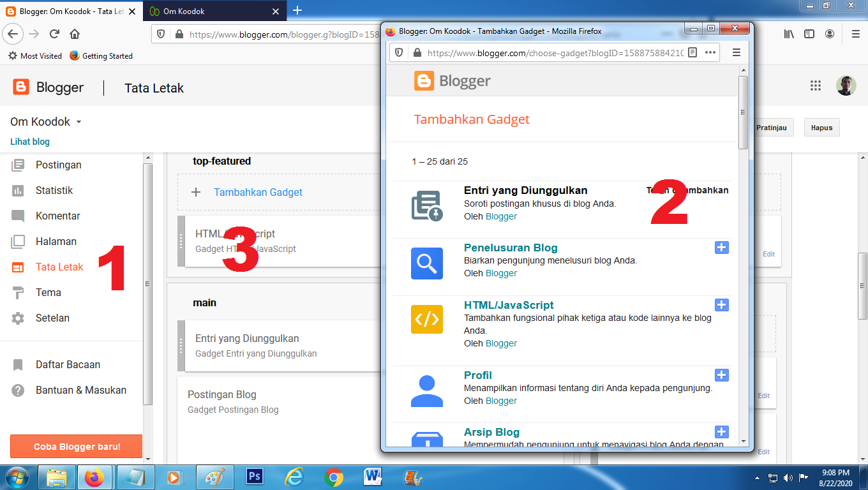Click the Blogger link under Profil
The image size is (868, 490).
click(501, 401)
